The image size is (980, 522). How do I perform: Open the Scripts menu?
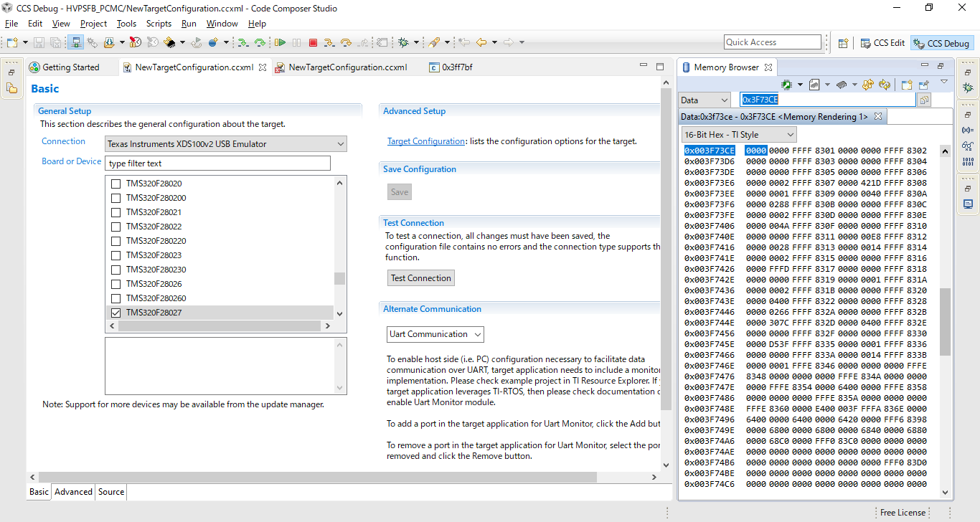click(x=159, y=24)
